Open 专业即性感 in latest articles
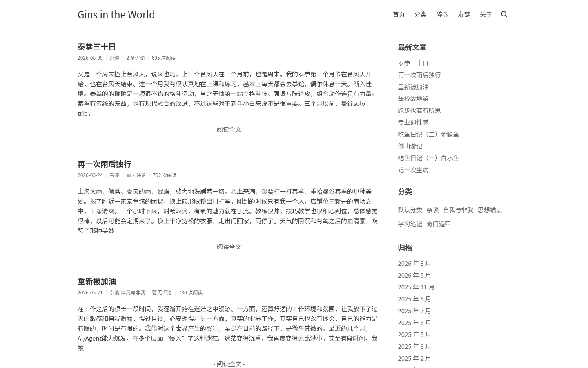 [x=413, y=122]
